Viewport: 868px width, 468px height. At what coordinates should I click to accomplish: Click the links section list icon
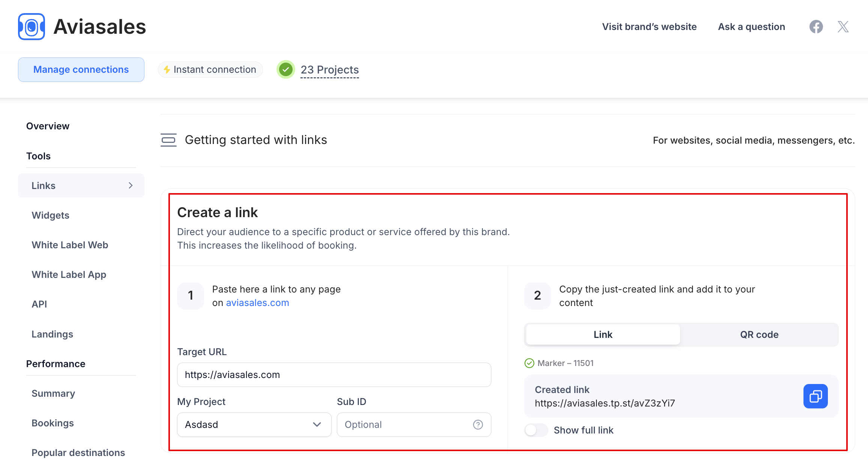click(168, 140)
